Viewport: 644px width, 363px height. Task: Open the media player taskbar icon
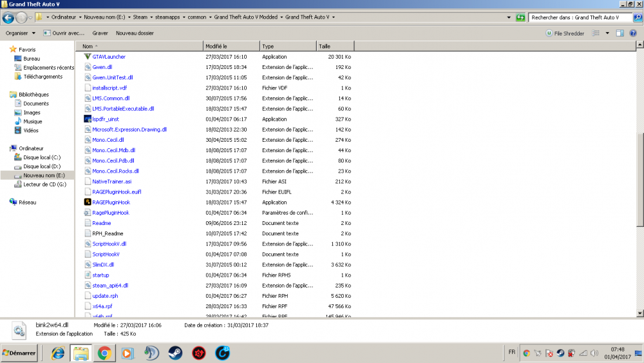128,353
